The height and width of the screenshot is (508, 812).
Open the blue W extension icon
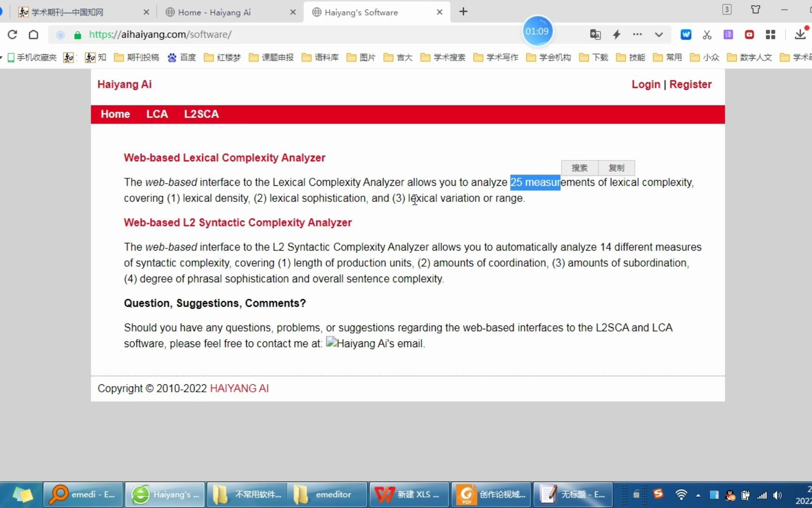click(x=686, y=34)
